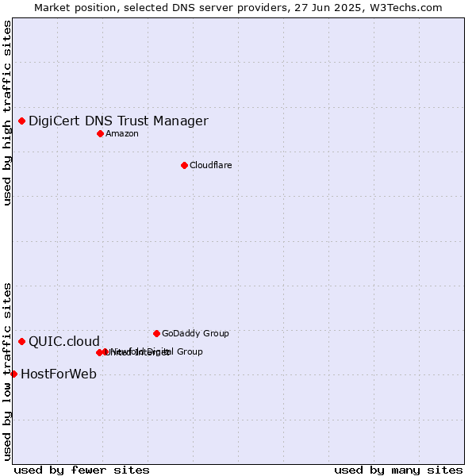
Task: Select the 'GoDaddy Group' label text
Action: coord(195,334)
